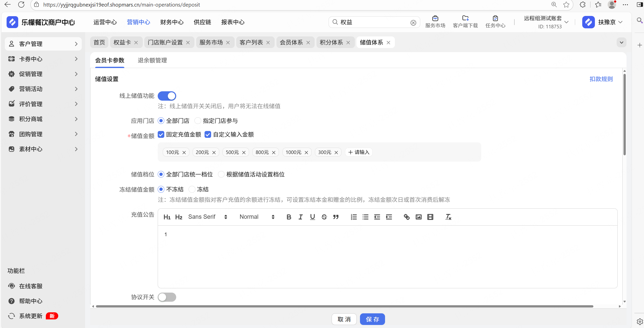
Task: Insert a link in the editor toolbar
Action: point(407,217)
